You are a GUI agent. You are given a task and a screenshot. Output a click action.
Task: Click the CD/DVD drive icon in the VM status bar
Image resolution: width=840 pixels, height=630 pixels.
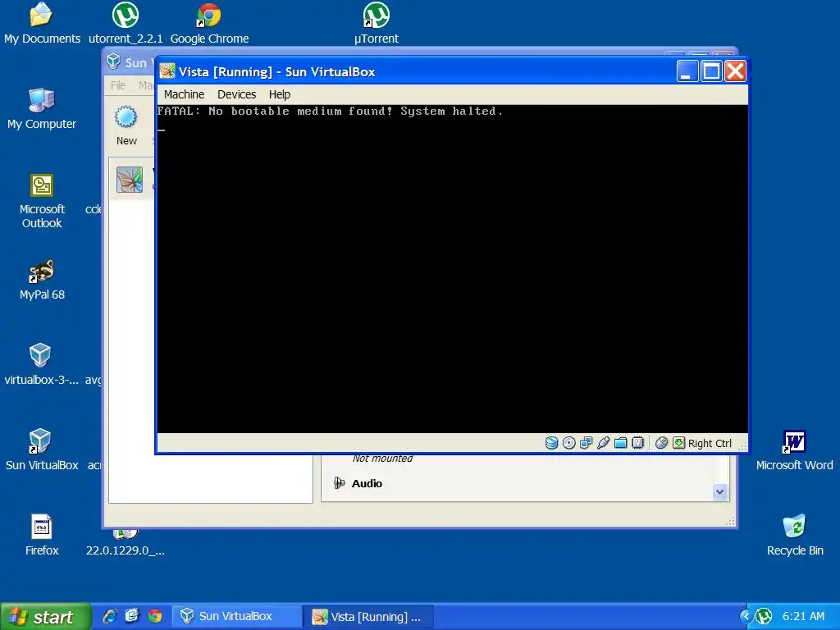pos(569,443)
